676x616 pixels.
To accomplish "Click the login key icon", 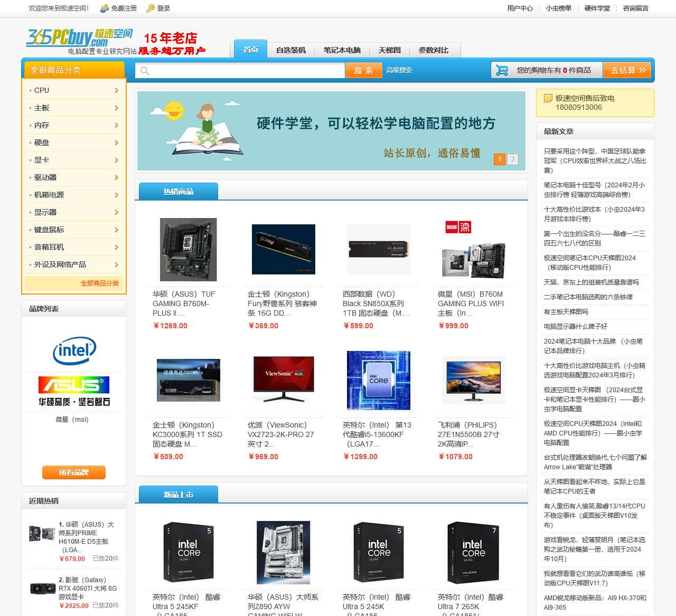I will point(151,8).
